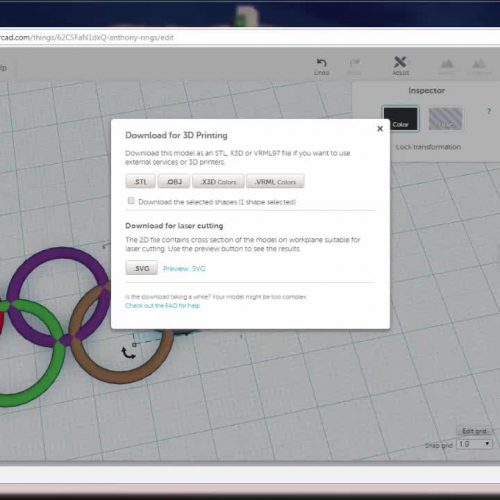Select the striped Hole swatch in Inspector
The height and width of the screenshot is (500, 500).
(445, 119)
